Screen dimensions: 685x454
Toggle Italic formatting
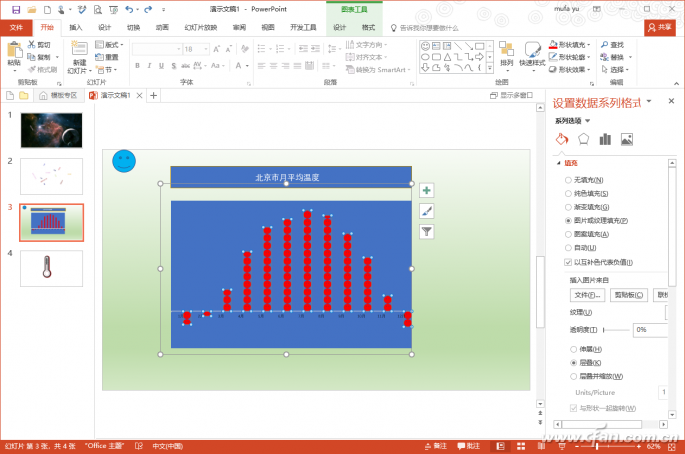click(149, 66)
